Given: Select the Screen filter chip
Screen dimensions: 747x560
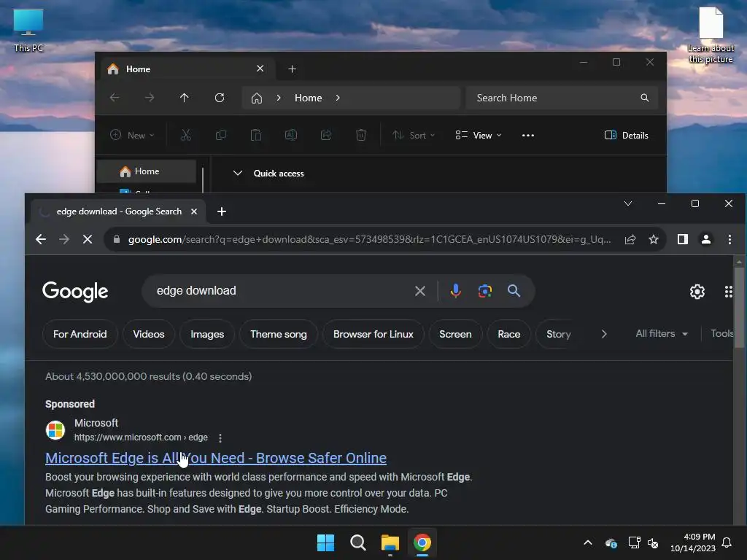Looking at the screenshot, I should point(455,334).
